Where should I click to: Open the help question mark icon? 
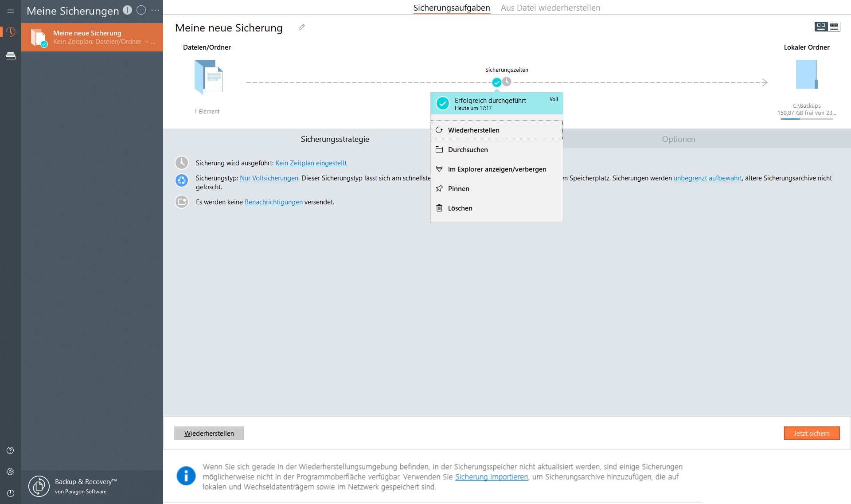click(x=10, y=450)
